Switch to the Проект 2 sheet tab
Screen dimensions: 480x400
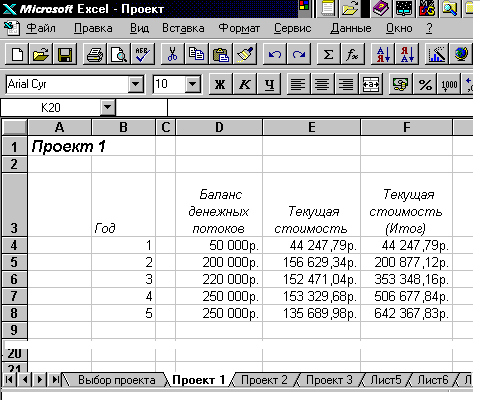pyautogui.click(x=264, y=380)
